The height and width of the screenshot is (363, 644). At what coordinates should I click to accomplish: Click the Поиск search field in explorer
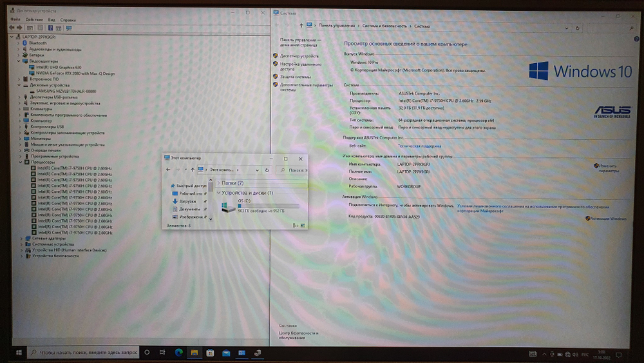click(x=293, y=170)
